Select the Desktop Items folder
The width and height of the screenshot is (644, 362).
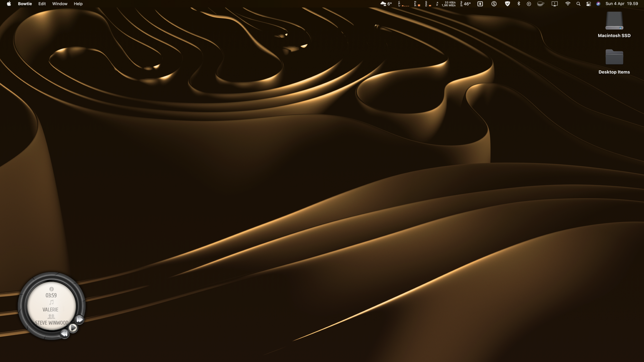point(614,57)
